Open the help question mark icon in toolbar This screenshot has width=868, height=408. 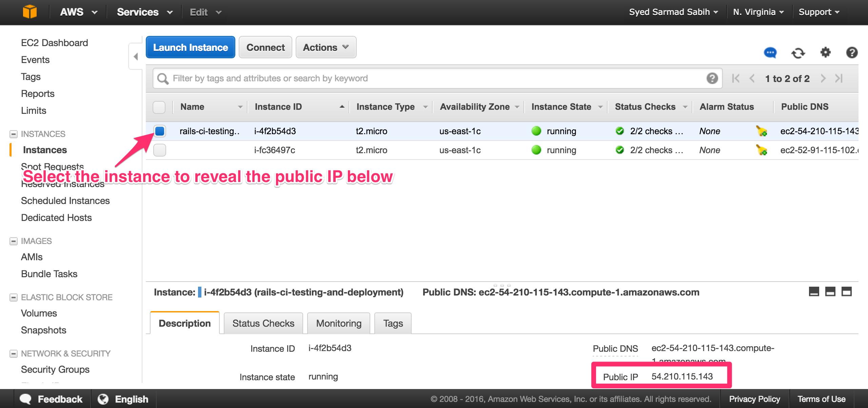tap(852, 53)
